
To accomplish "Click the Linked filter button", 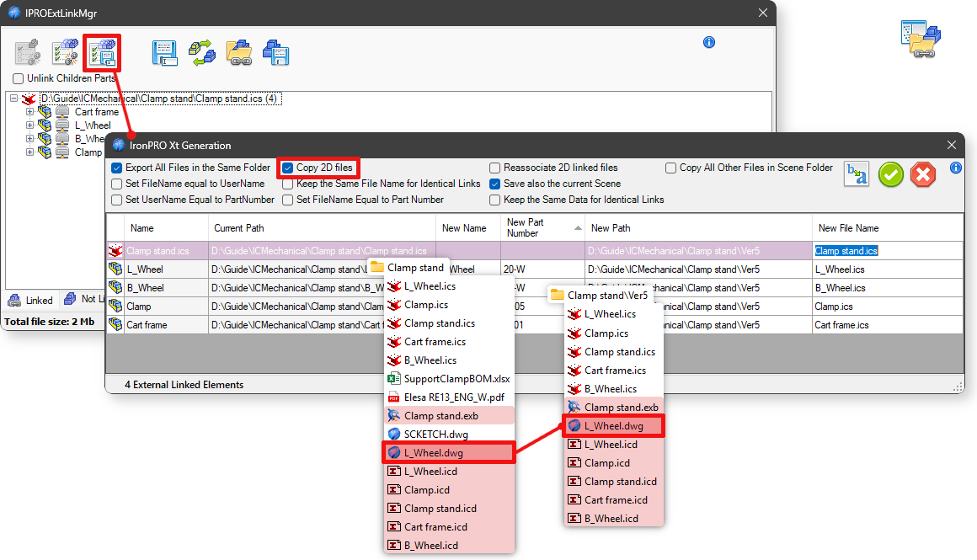I will click(x=29, y=300).
